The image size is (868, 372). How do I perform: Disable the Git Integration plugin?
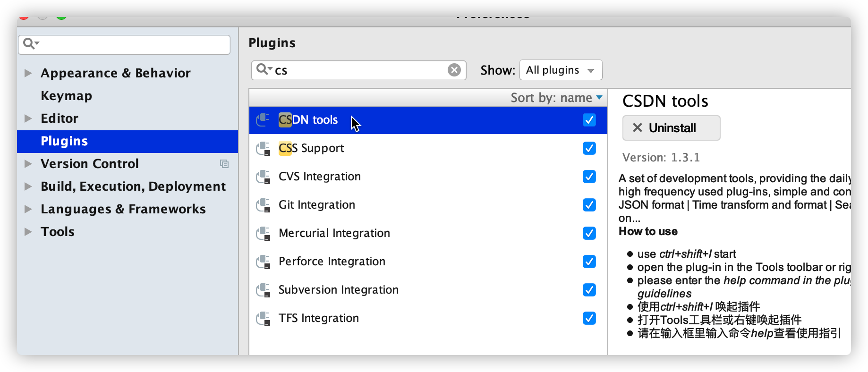pyautogui.click(x=589, y=205)
